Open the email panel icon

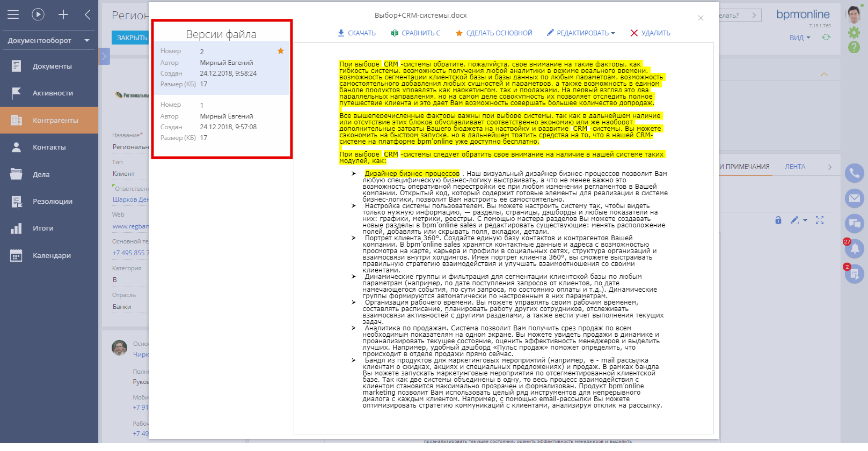tap(854, 198)
